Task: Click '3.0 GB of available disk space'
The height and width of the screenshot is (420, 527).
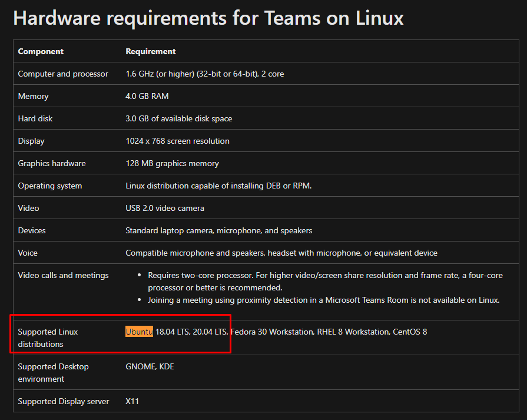Action: (178, 119)
